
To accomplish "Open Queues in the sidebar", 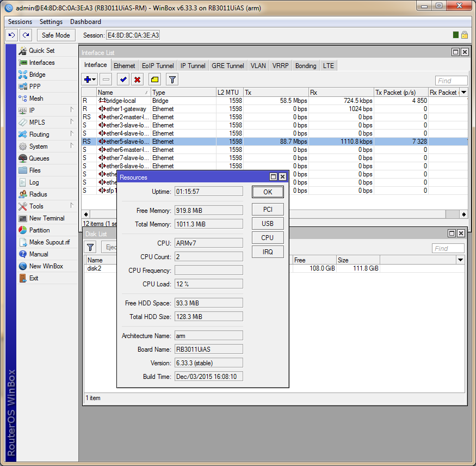I will (39, 158).
